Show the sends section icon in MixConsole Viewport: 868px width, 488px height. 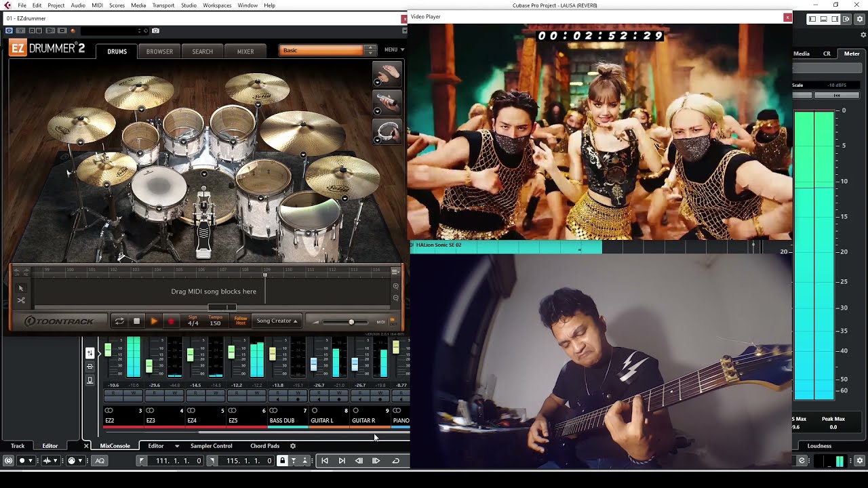coord(90,380)
